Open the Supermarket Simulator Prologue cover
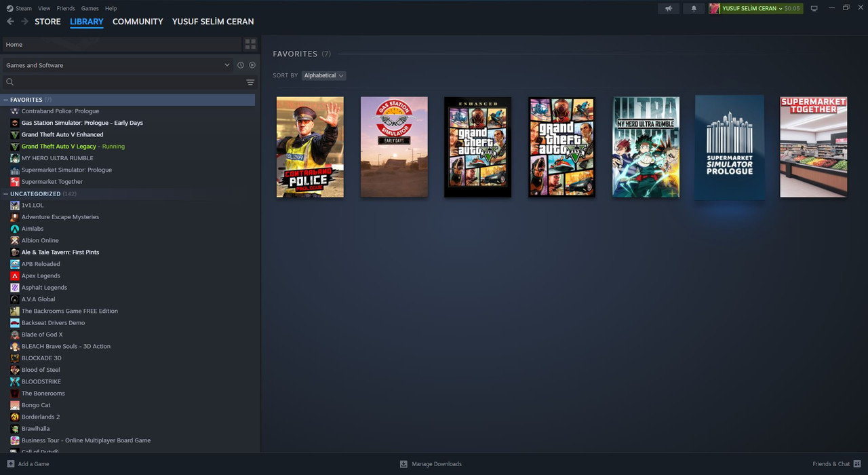 [x=730, y=147]
